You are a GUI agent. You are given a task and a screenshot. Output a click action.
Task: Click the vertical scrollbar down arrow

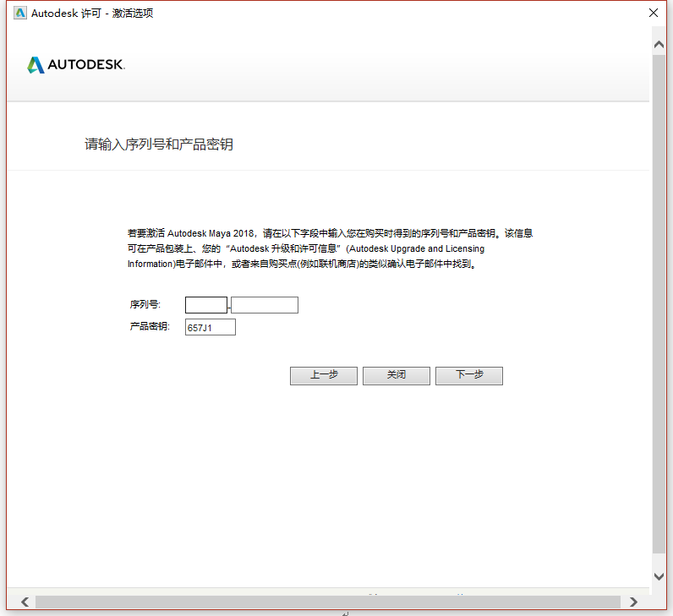point(659,576)
